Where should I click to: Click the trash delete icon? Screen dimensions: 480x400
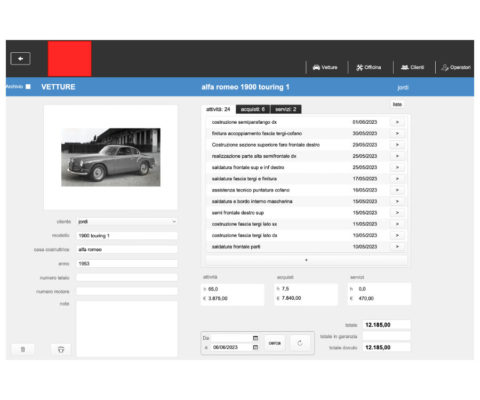[23, 349]
